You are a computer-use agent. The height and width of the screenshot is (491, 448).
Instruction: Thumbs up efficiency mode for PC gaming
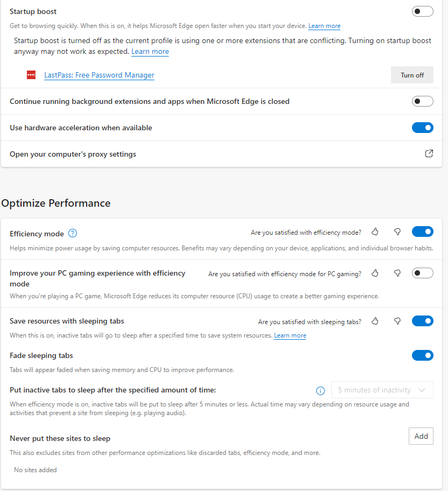[x=375, y=273]
